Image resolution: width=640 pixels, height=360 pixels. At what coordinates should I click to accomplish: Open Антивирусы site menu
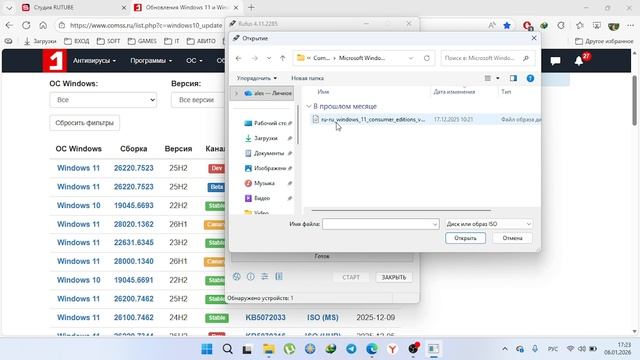[94, 60]
